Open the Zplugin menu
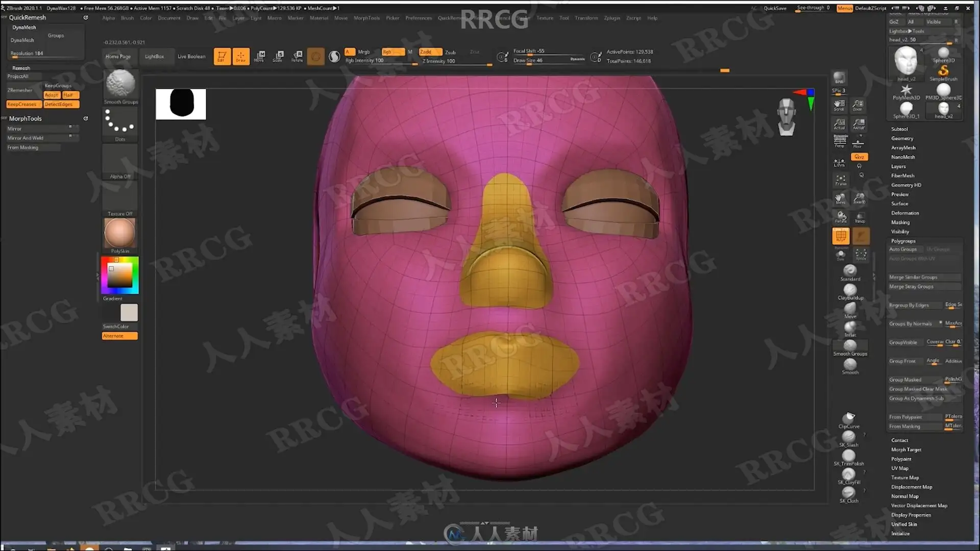This screenshot has height=551, width=980. click(x=612, y=18)
